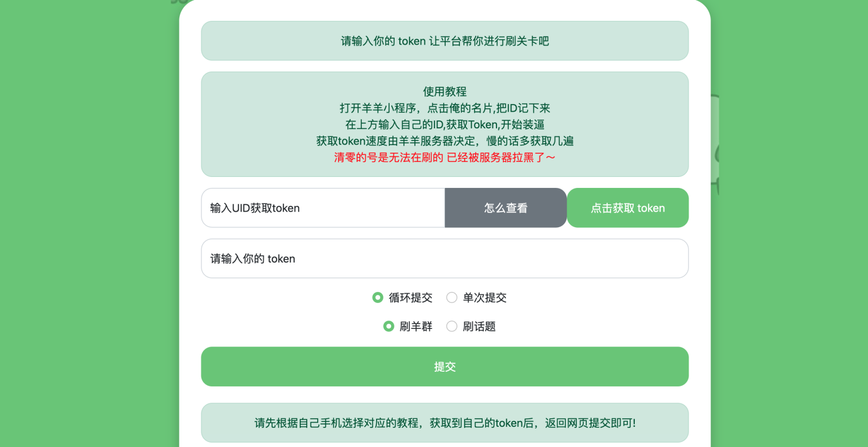Click the 输入UID获取token field
This screenshot has width=868, height=447.
pos(322,208)
